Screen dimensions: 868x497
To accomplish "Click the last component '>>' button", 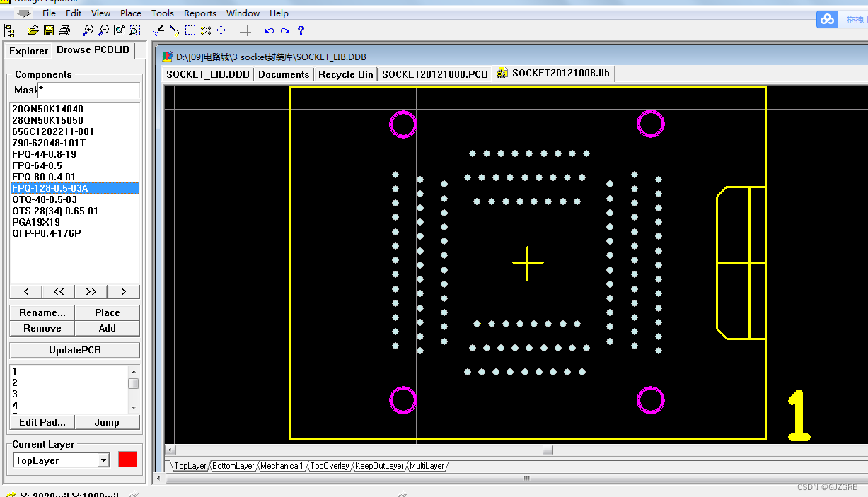I will 91,291.
